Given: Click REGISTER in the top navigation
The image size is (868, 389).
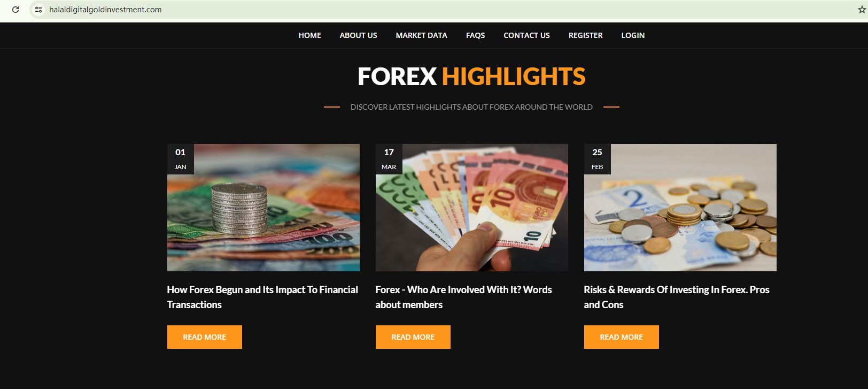Looking at the screenshot, I should (585, 35).
